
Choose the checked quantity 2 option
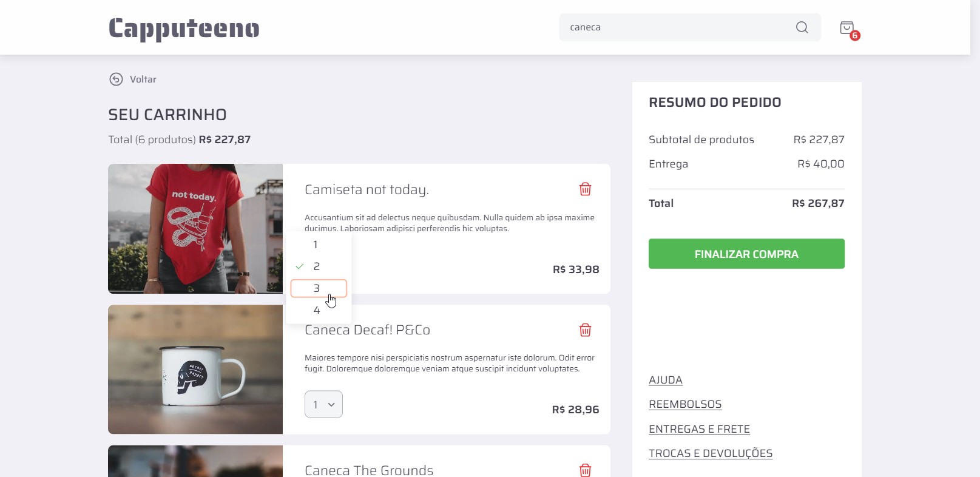point(319,266)
